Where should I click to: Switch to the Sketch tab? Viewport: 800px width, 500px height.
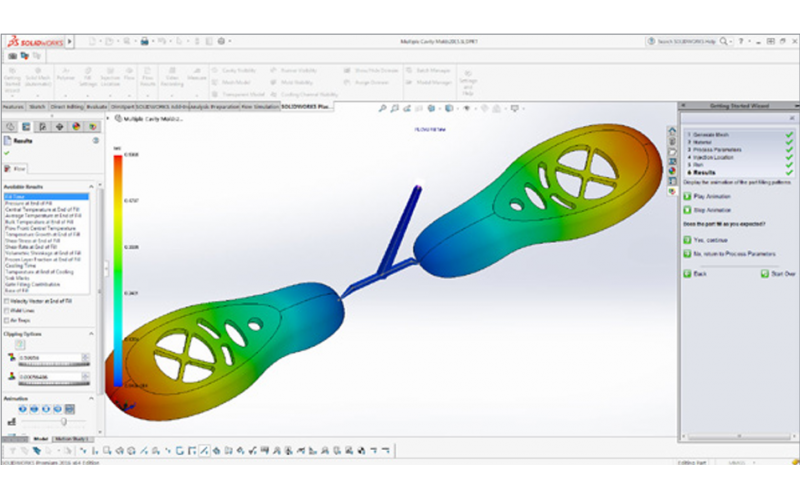coord(37,107)
